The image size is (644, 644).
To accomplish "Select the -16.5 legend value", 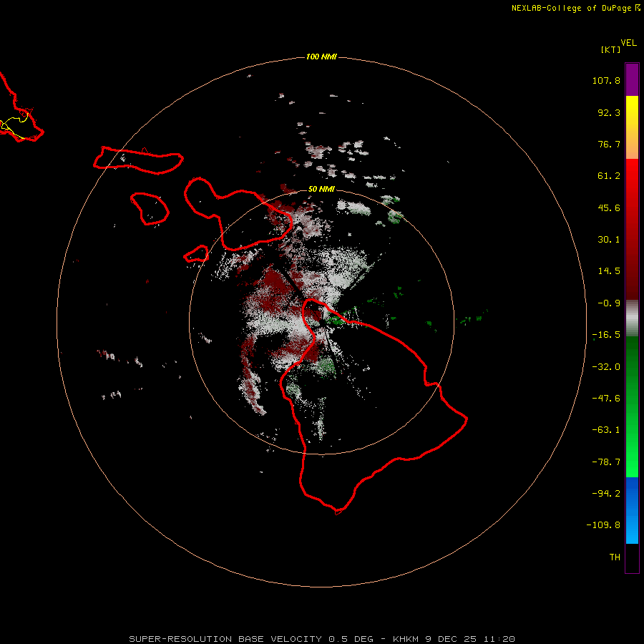I will (606, 335).
